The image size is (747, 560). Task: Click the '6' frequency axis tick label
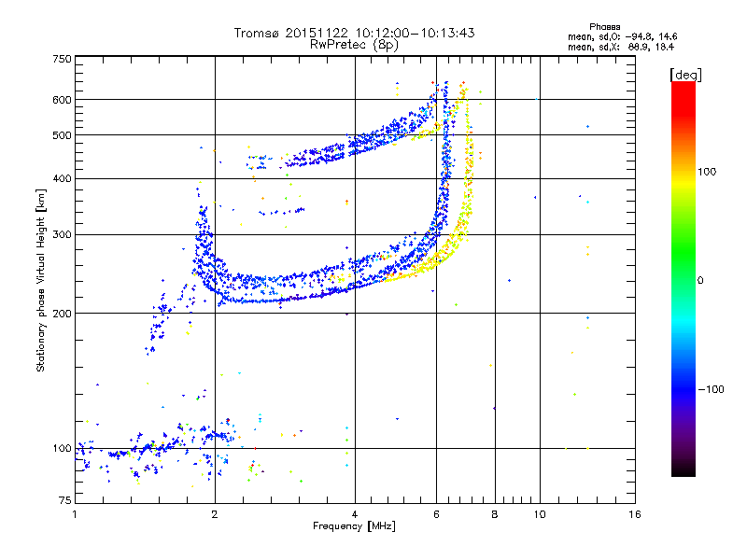tap(436, 514)
